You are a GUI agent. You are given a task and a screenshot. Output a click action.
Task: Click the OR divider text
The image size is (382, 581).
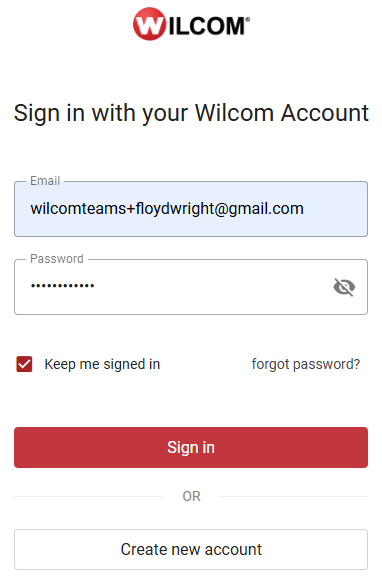(191, 496)
